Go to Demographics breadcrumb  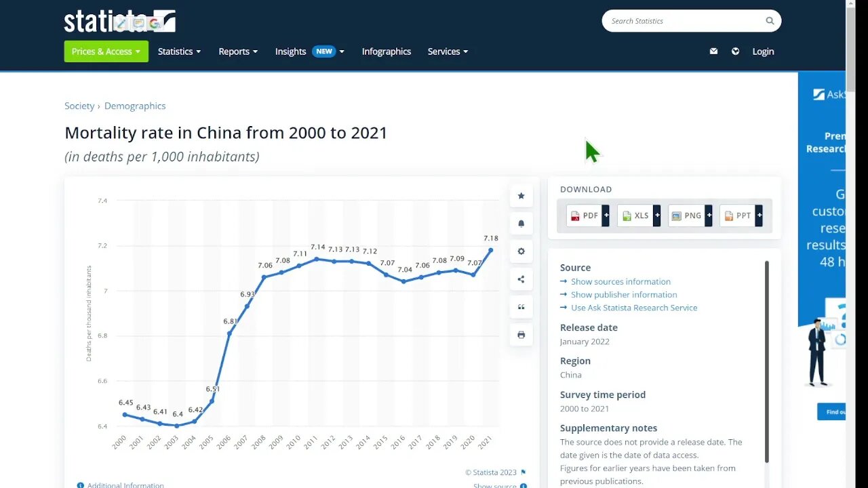[135, 106]
